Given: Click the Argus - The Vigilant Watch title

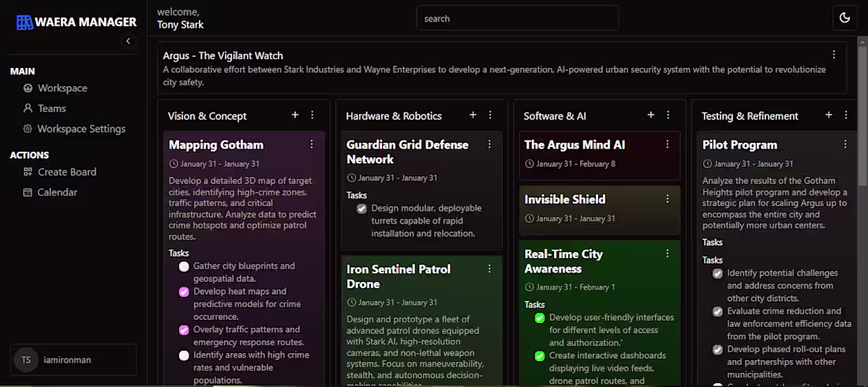Looking at the screenshot, I should 223,55.
